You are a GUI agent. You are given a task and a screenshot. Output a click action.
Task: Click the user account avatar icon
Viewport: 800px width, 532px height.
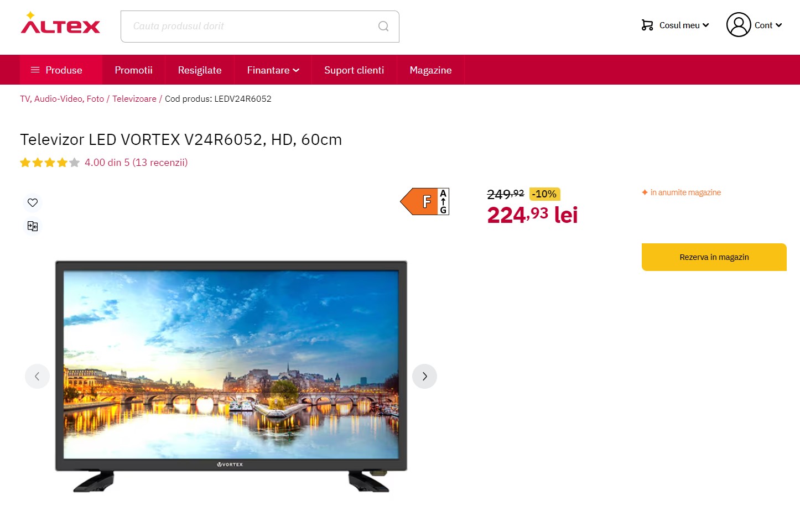tap(739, 25)
